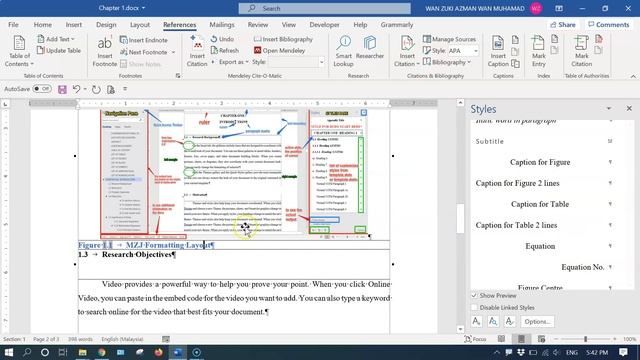The image size is (640, 360).
Task: Apply Caption for Table style
Action: point(540,204)
